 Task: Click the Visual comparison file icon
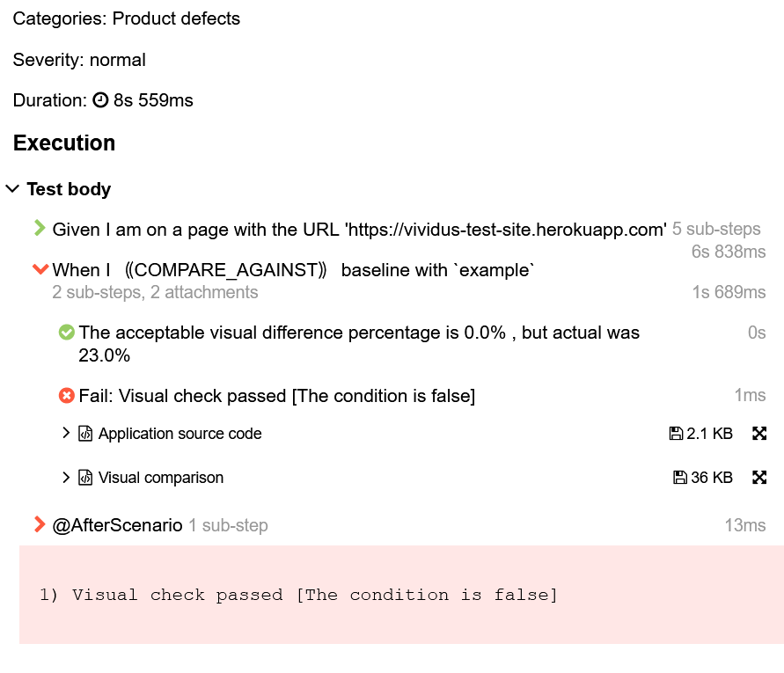point(85,478)
